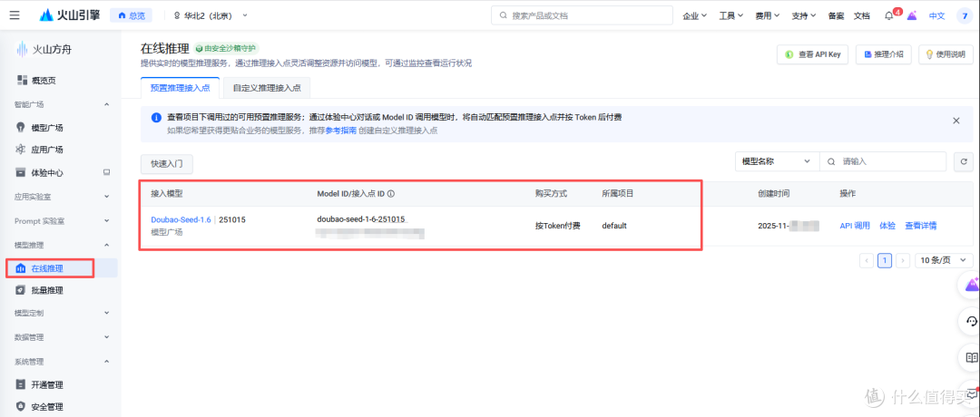Open the floating headset support button
Screen dimensions: 980x417
coord(971,322)
